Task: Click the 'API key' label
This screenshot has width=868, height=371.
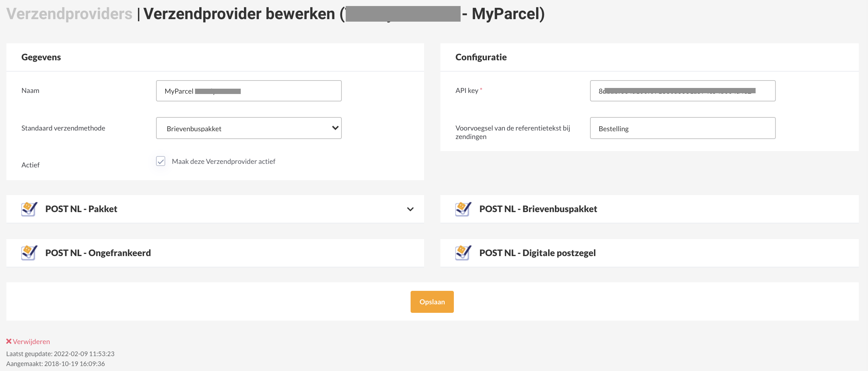Action: tap(467, 90)
